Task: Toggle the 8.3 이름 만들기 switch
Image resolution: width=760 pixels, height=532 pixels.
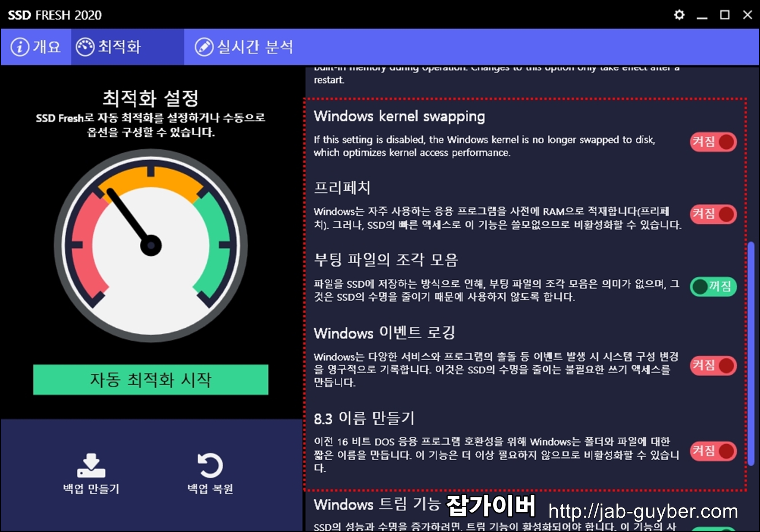Action: 714,451
